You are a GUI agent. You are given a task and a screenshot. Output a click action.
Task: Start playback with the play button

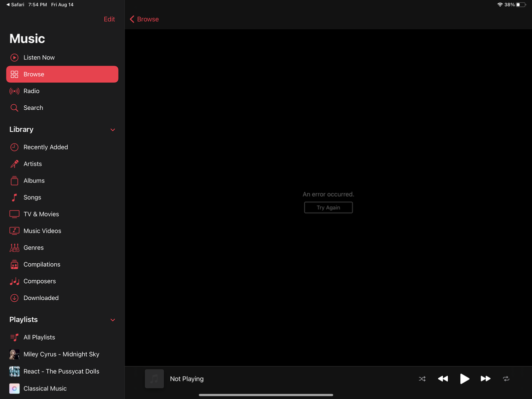465,379
